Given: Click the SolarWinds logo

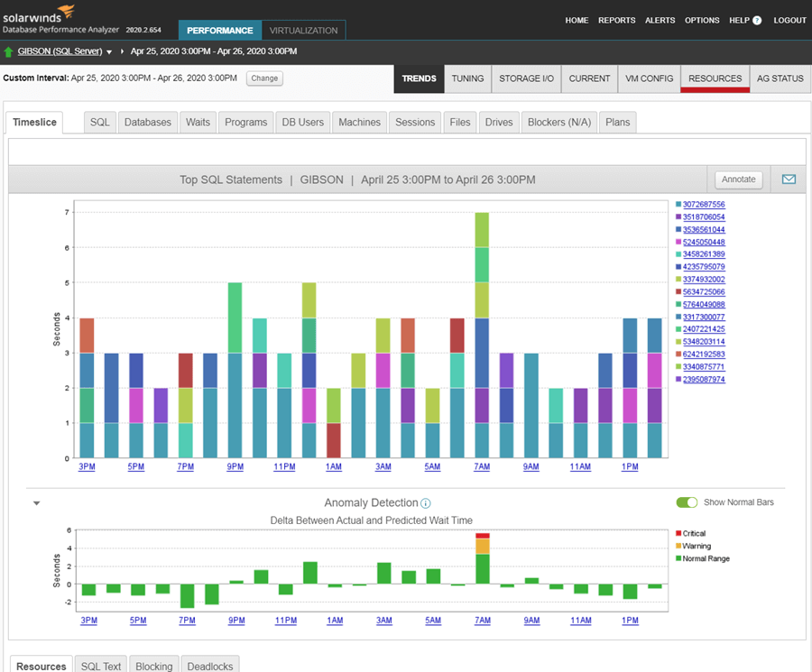Looking at the screenshot, I should [39, 14].
